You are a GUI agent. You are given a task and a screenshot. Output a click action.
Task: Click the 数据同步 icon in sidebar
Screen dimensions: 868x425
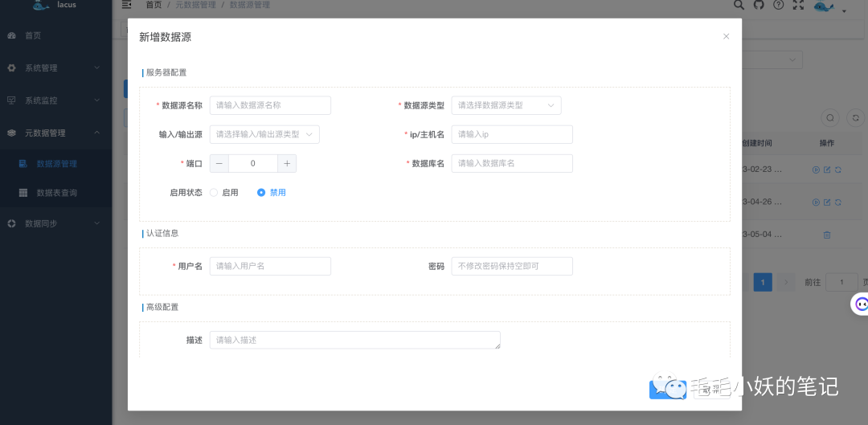click(11, 223)
